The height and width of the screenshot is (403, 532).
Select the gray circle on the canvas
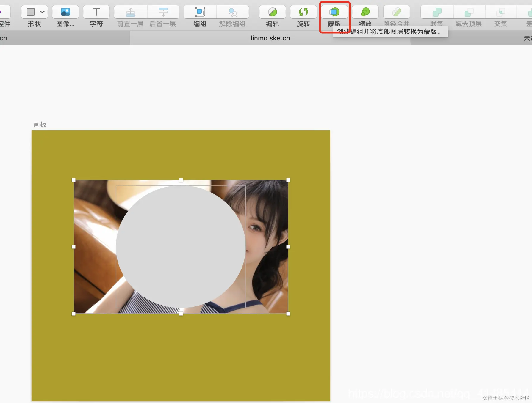pyautogui.click(x=181, y=247)
